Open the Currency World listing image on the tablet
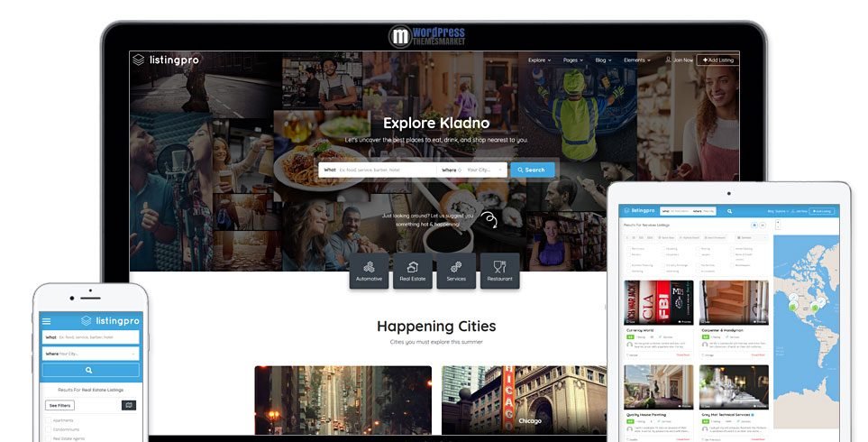The image size is (868, 442). pos(659,302)
